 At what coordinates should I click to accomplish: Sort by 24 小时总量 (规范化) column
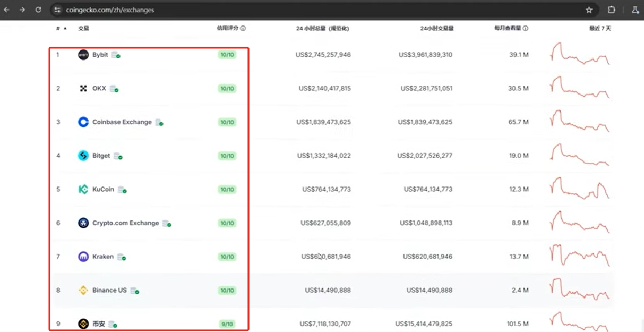tap(322, 29)
